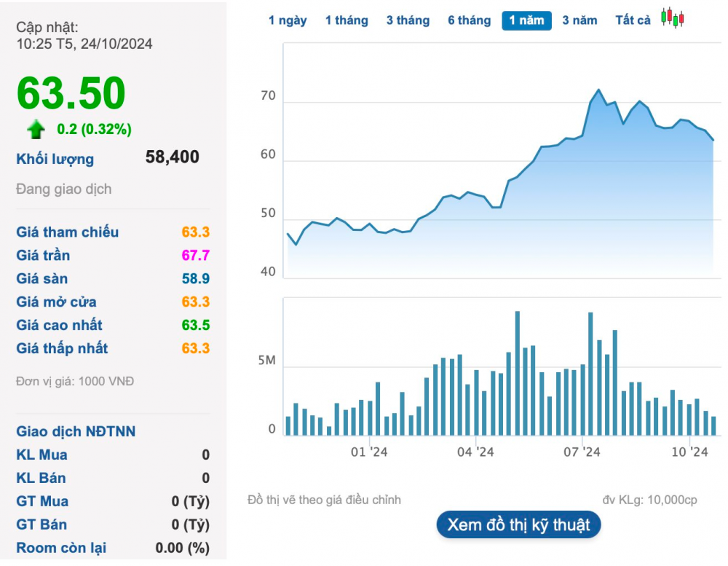
Task: Open Xem đồ thị kỹ thuật button
Action: pyautogui.click(x=518, y=524)
